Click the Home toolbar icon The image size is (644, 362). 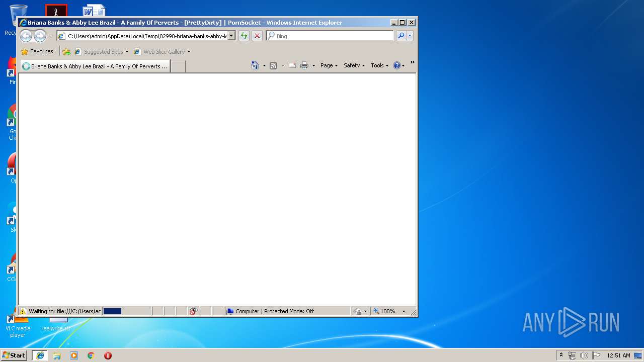(x=255, y=65)
